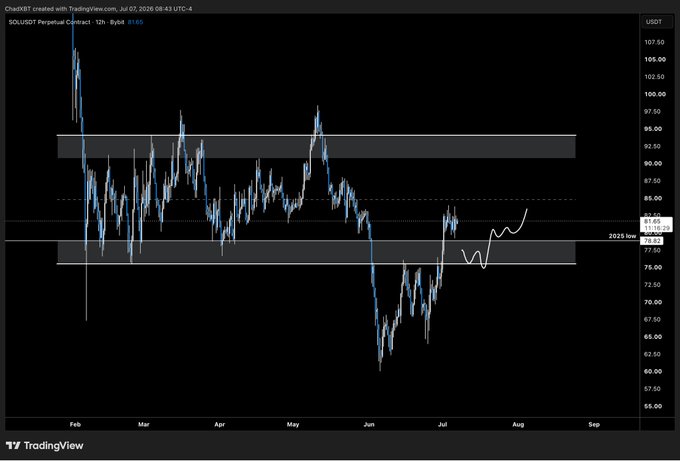Click the 105.00 price axis label
The width and height of the screenshot is (680, 461).
point(655,59)
